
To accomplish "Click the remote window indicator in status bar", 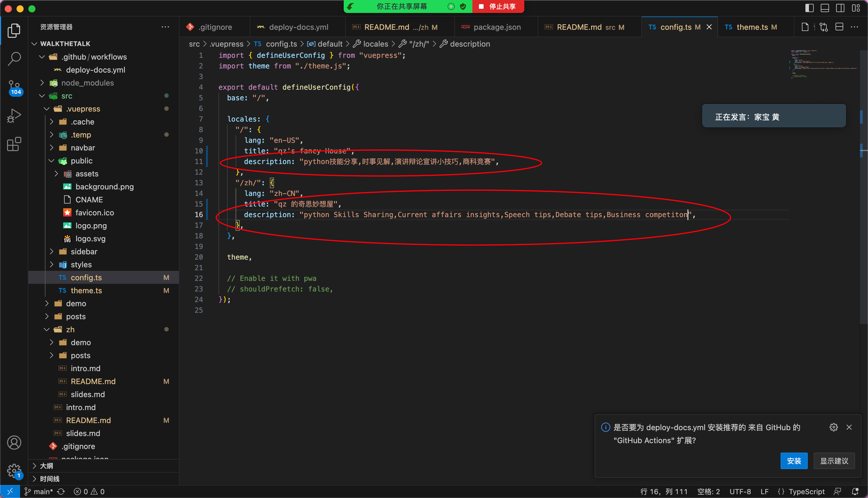I will (x=9, y=492).
